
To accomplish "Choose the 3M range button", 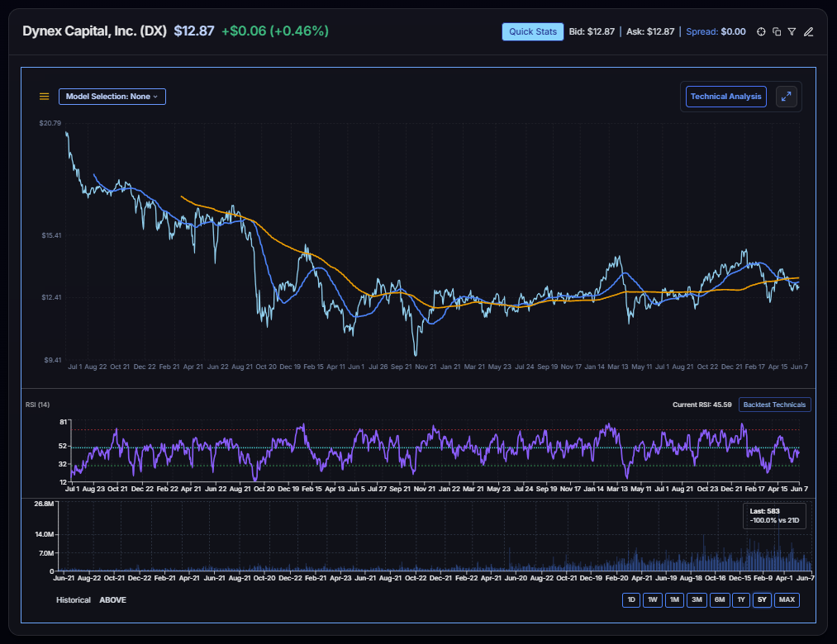I will (697, 599).
